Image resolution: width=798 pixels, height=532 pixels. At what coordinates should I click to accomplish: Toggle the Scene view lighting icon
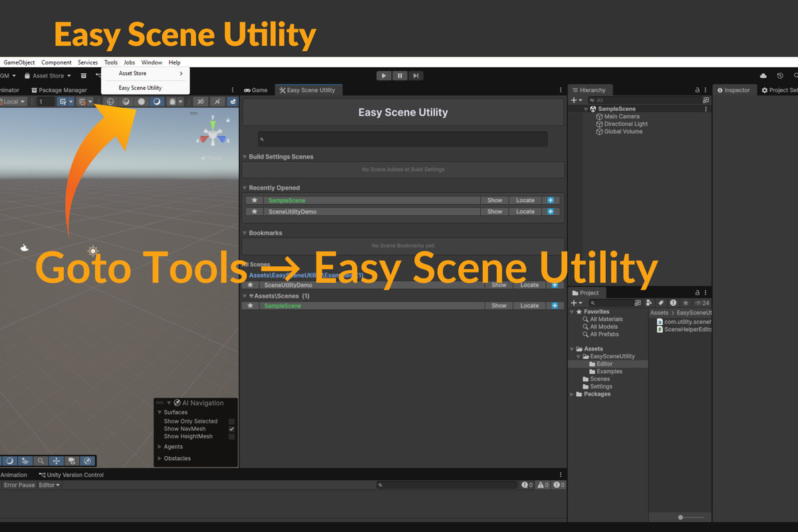(126, 101)
